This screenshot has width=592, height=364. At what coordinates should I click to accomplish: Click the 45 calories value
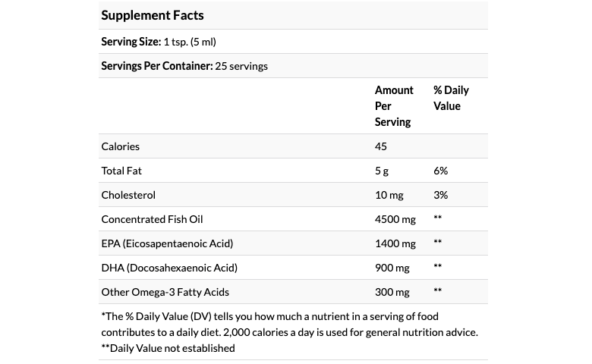(381, 146)
